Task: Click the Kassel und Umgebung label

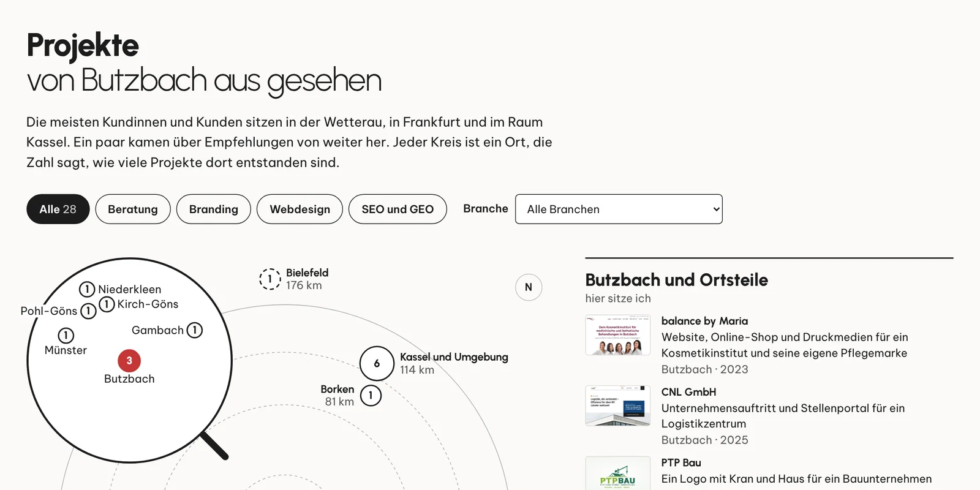Action: pos(454,357)
